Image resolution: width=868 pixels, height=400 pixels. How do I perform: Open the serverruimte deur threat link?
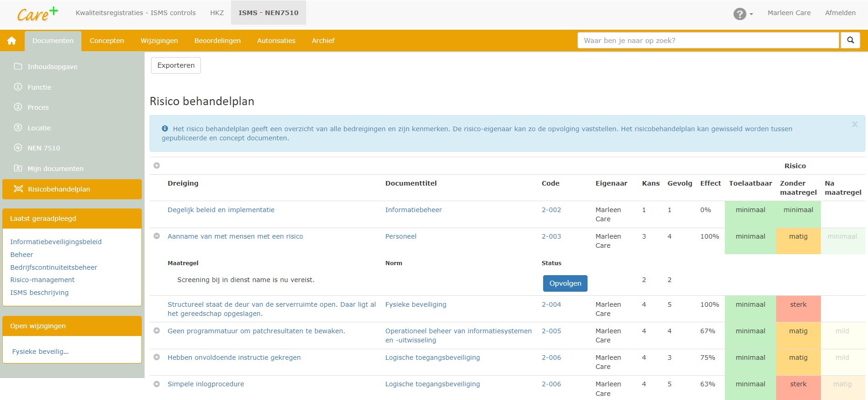[x=272, y=309]
